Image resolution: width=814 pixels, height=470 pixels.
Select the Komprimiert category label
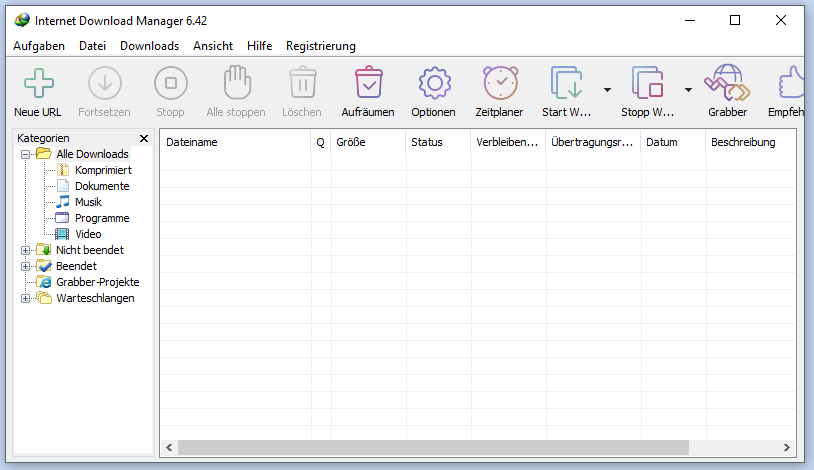(103, 170)
